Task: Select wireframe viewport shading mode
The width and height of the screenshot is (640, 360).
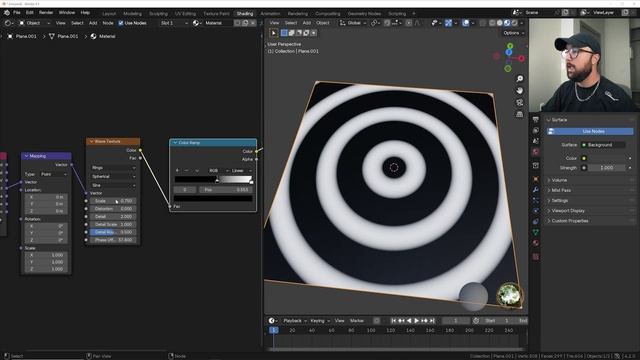Action: point(492,23)
